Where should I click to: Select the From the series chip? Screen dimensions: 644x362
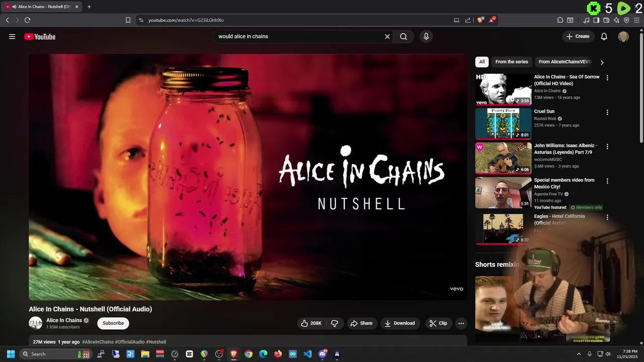pyautogui.click(x=512, y=62)
